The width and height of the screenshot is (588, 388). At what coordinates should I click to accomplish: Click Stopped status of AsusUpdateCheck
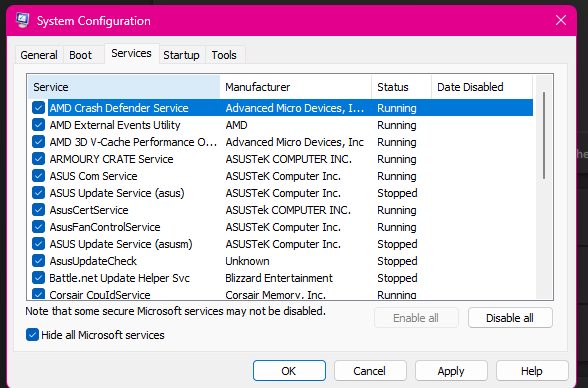(x=397, y=261)
